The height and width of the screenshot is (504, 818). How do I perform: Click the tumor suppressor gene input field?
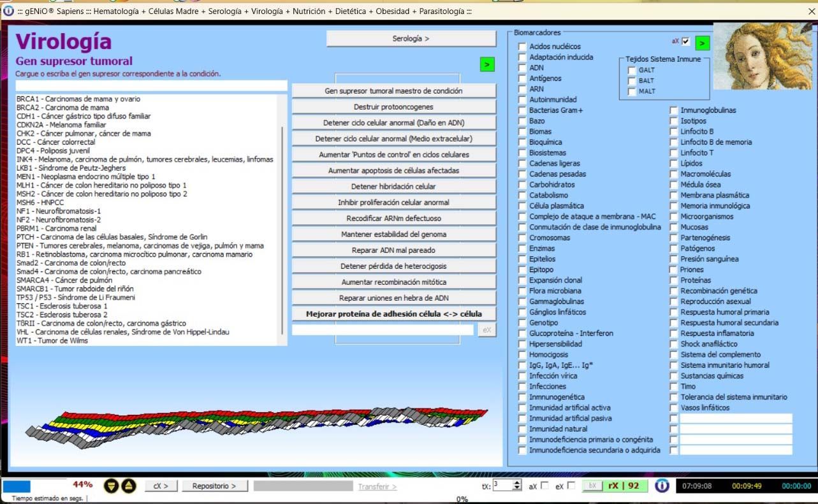click(x=151, y=86)
